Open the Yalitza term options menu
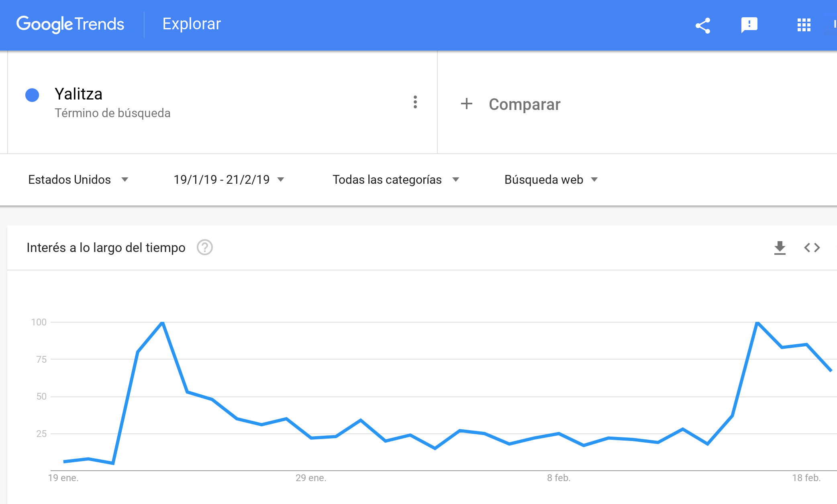 pyautogui.click(x=415, y=102)
